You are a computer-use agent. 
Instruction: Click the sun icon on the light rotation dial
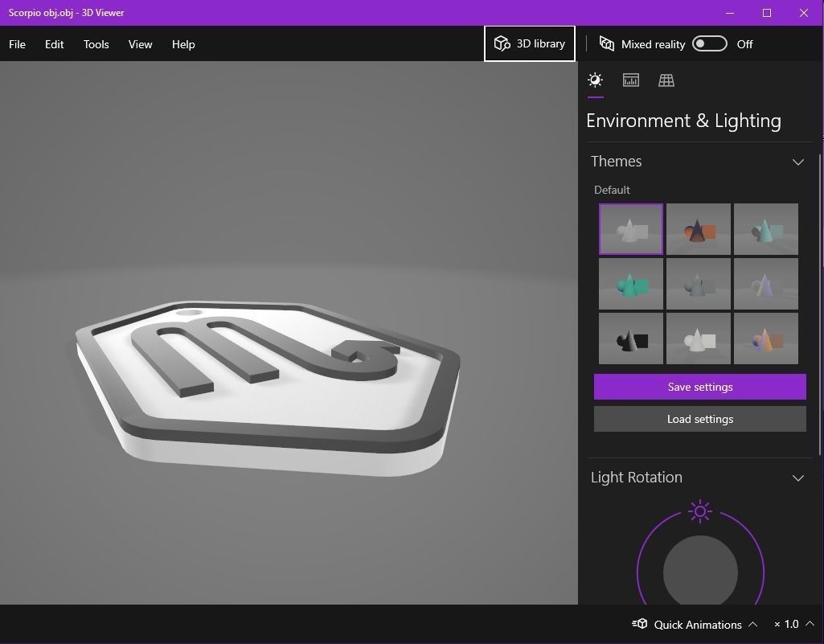point(700,511)
